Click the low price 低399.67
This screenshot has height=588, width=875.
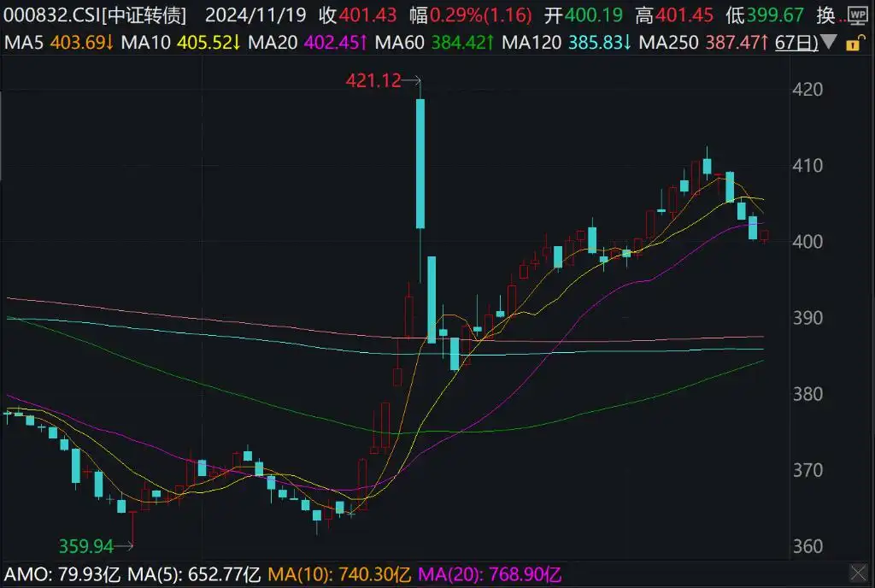(x=765, y=15)
